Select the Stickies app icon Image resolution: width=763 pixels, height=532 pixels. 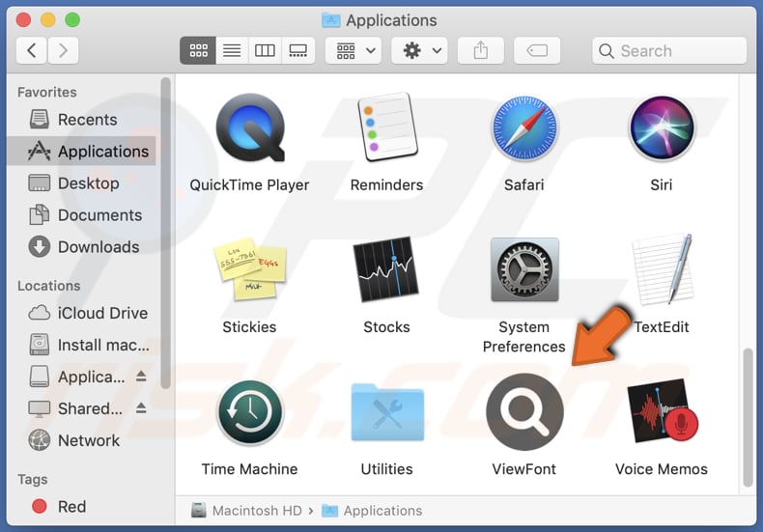[x=249, y=269]
